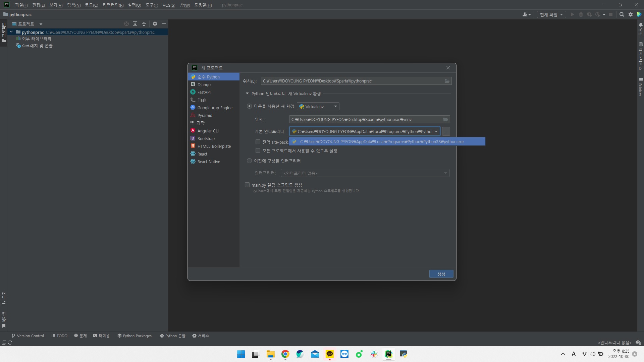
Task: Pick Bootstrap project type
Action: [214, 138]
